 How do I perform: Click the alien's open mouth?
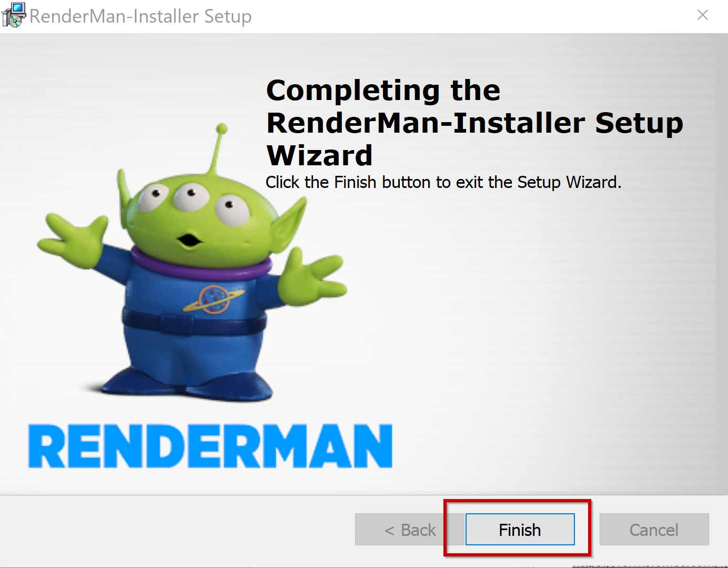tap(189, 241)
